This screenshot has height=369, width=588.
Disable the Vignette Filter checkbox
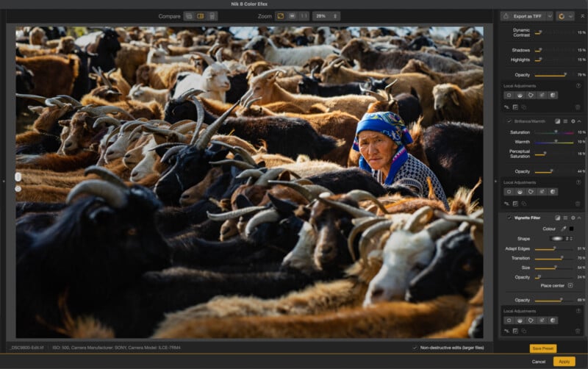click(x=509, y=218)
